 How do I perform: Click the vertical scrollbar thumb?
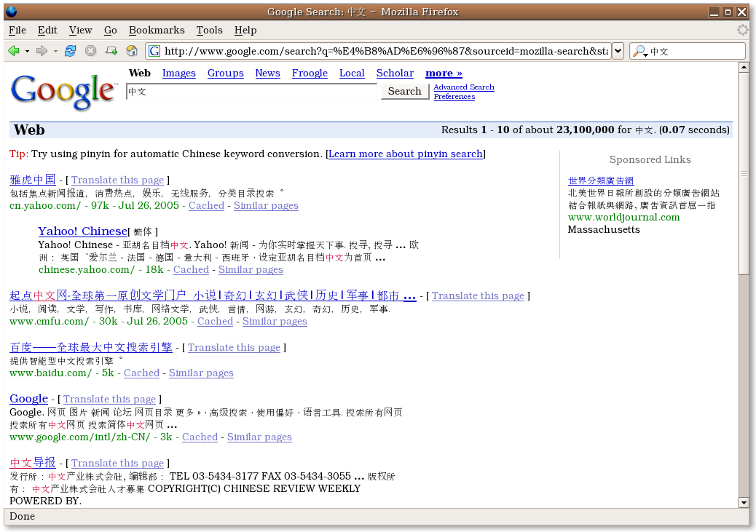pyautogui.click(x=744, y=173)
